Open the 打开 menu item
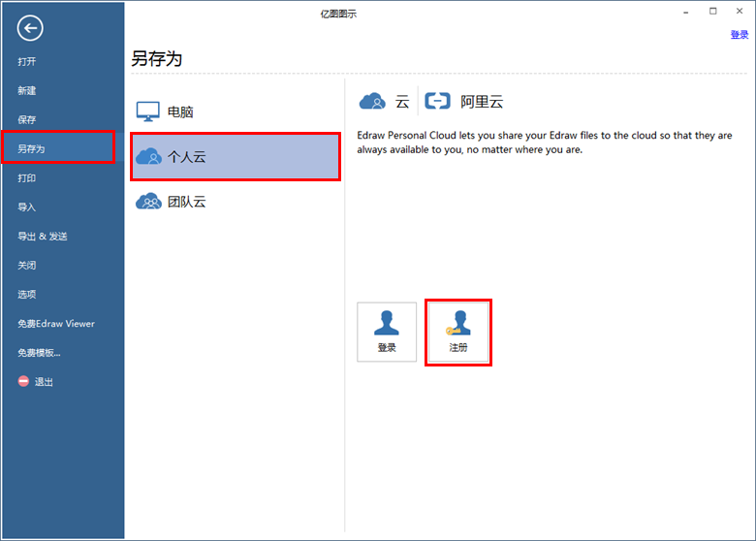The height and width of the screenshot is (541, 756). 26,62
